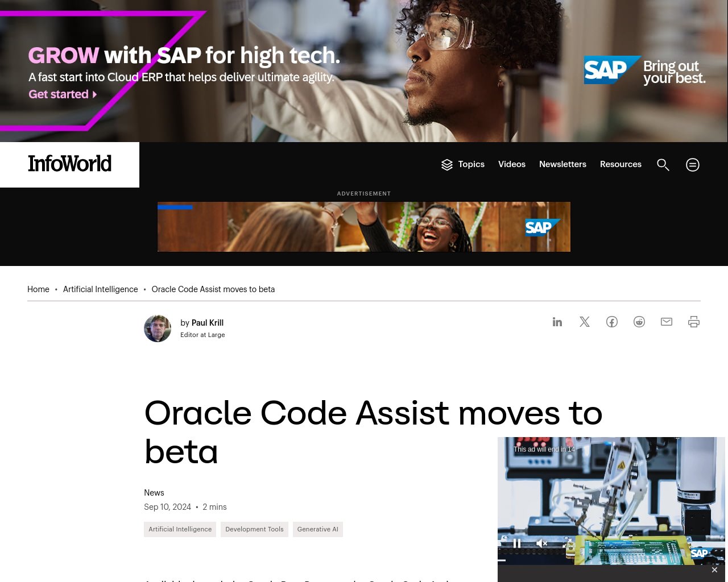Open the Videos nav item
Viewport: 728px width, 582px height.
tap(512, 164)
